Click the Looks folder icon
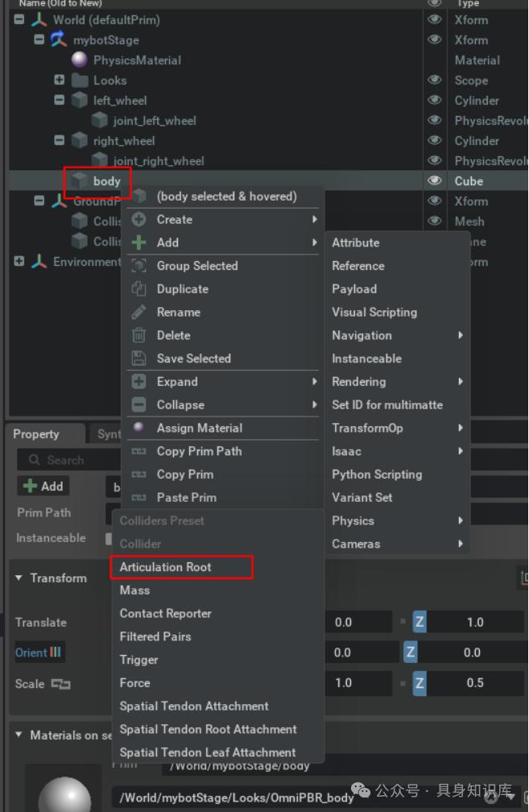This screenshot has width=529, height=812. [79, 80]
